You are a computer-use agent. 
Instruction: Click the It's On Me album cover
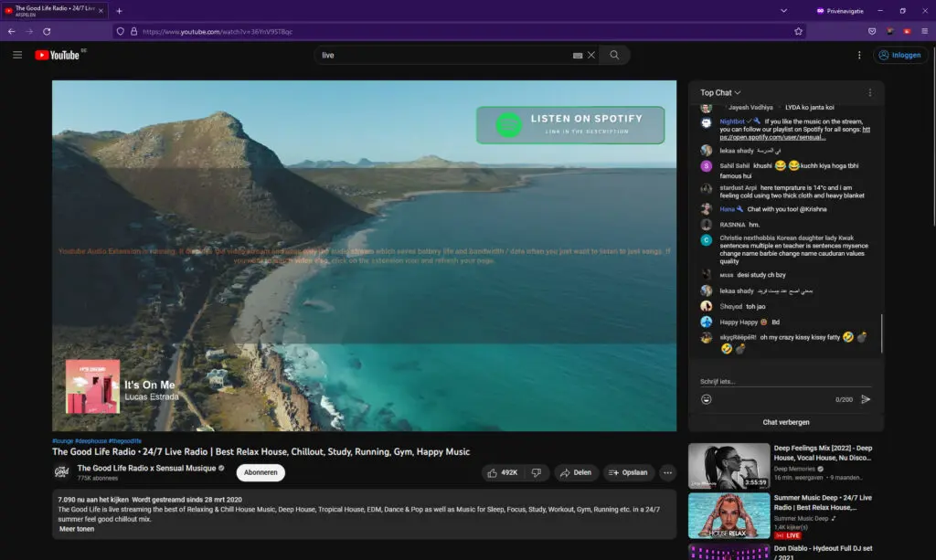pos(92,386)
